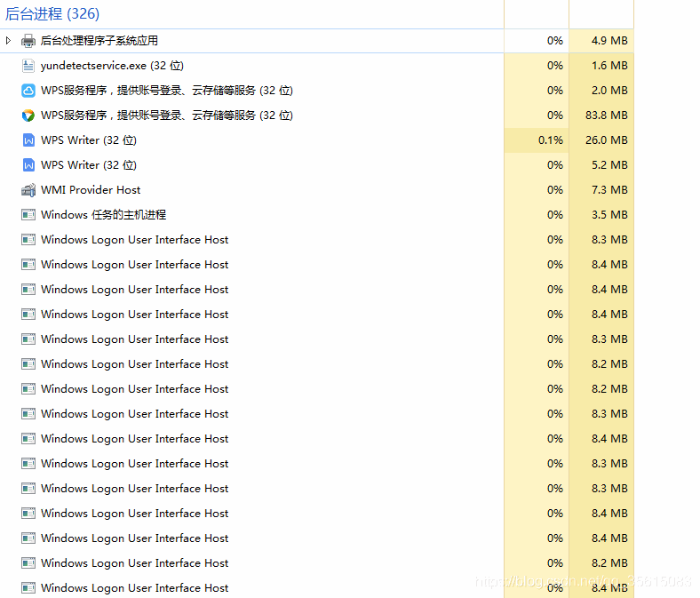Click icon of first Windows Logon User Interface Host

[x=28, y=240]
